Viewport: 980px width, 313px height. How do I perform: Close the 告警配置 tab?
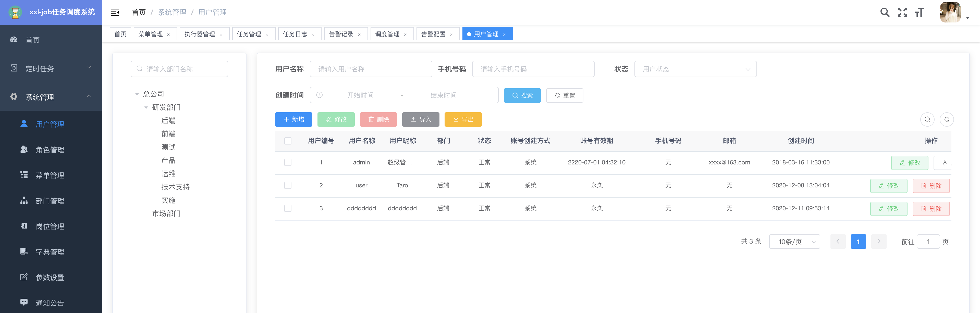451,35
